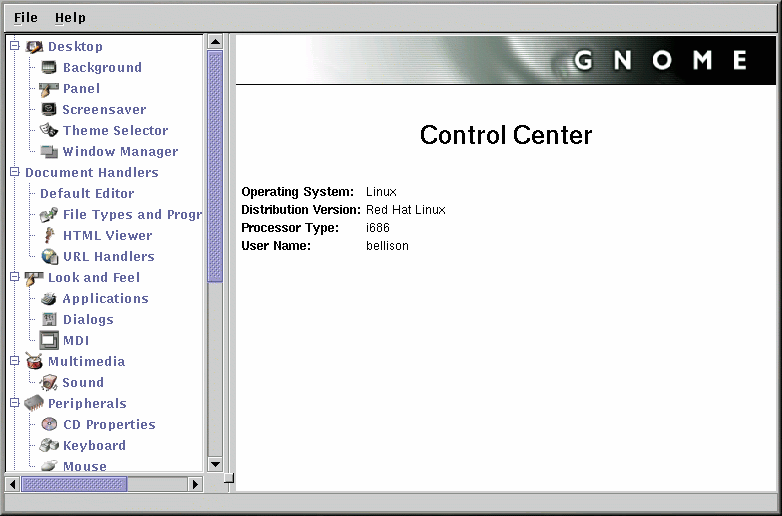The width and height of the screenshot is (782, 516).
Task: Click the Sound icon under Multimedia
Action: pyautogui.click(x=49, y=383)
